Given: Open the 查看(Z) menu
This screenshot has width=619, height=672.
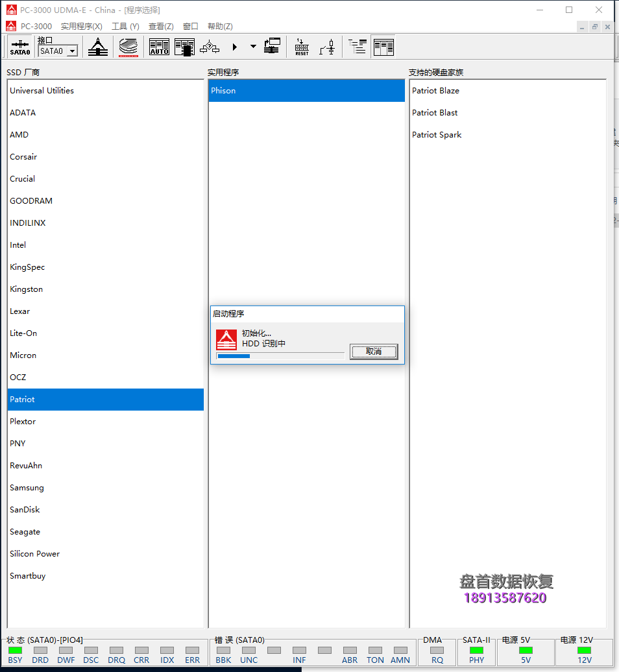Looking at the screenshot, I should pos(161,26).
